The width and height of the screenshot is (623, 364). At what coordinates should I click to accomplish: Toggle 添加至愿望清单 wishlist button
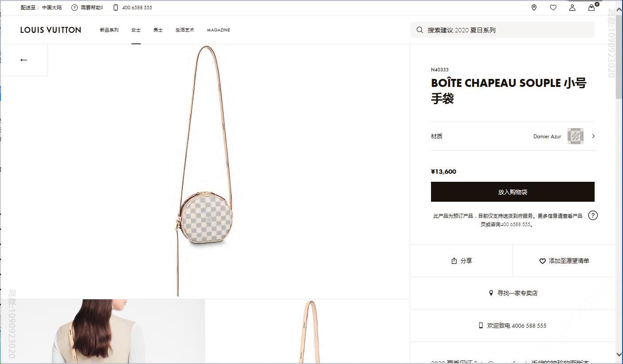564,261
